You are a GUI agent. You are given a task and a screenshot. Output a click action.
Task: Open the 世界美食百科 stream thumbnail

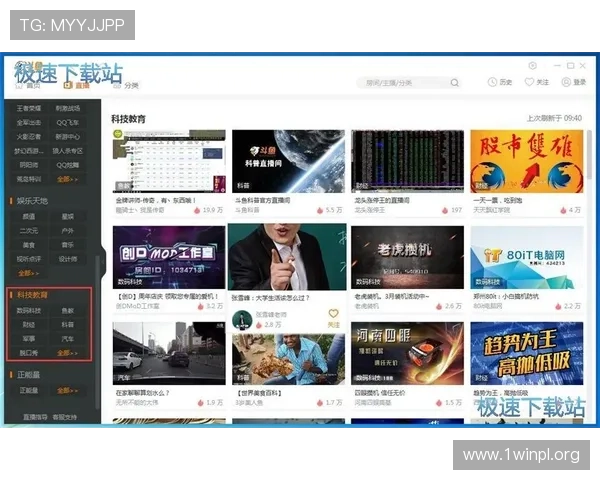point(288,359)
